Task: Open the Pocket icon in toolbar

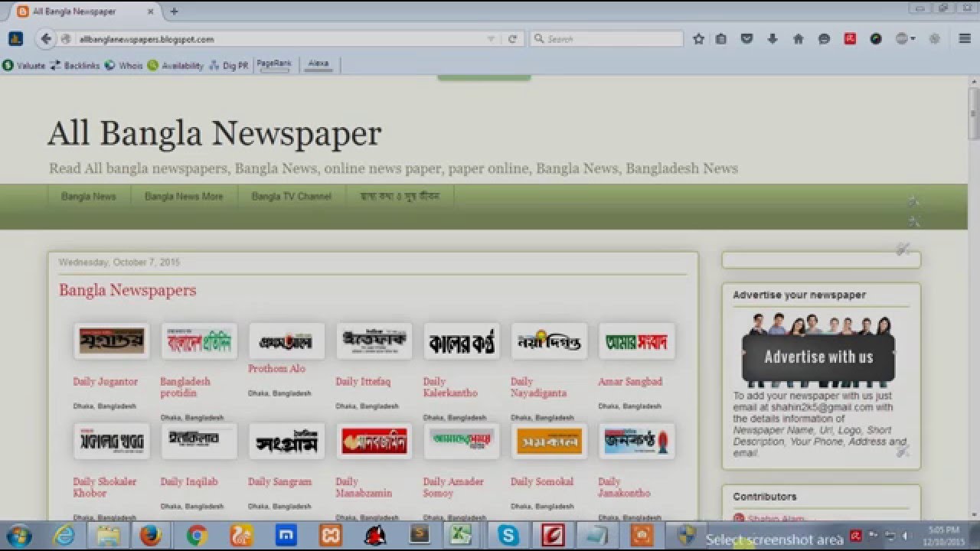Action: click(746, 39)
